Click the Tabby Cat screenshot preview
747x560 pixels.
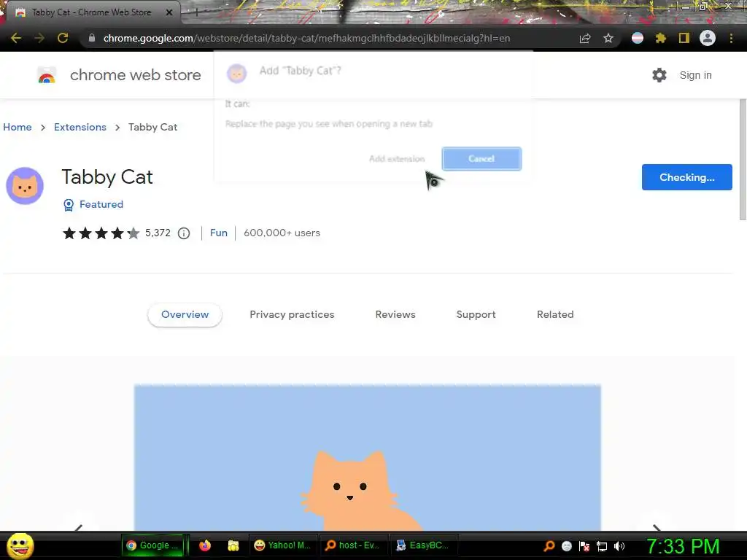point(368,457)
